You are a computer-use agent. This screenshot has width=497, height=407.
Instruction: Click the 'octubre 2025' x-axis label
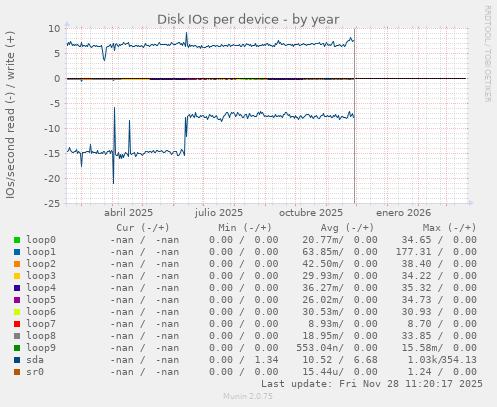[x=311, y=213]
